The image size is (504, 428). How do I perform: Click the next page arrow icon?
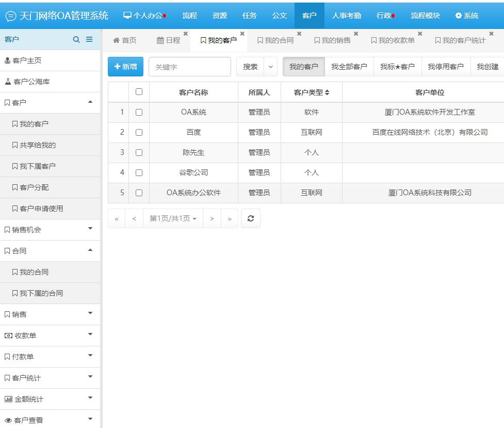212,219
